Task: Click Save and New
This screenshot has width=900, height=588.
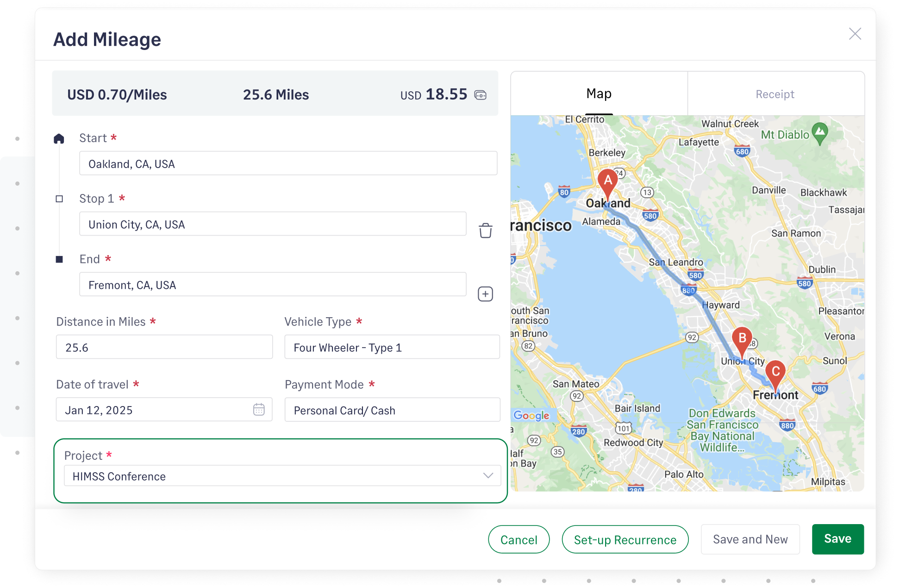Action: [750, 539]
